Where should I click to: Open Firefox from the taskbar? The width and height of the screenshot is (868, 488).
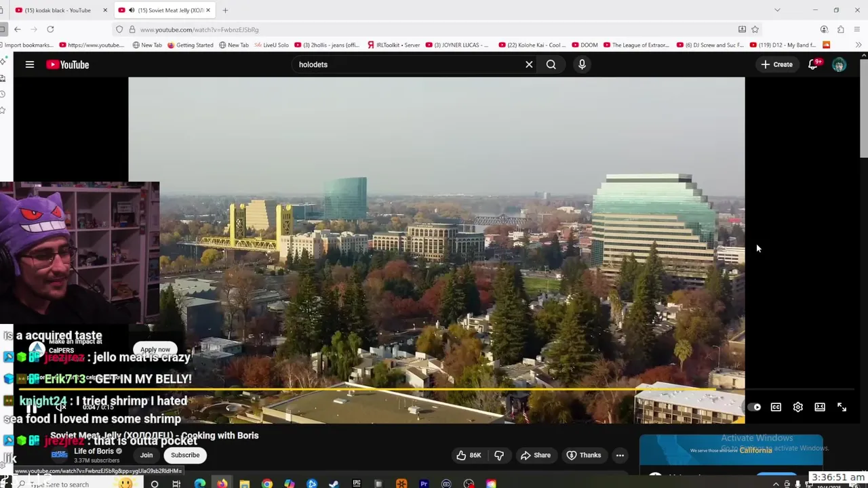[x=222, y=484]
